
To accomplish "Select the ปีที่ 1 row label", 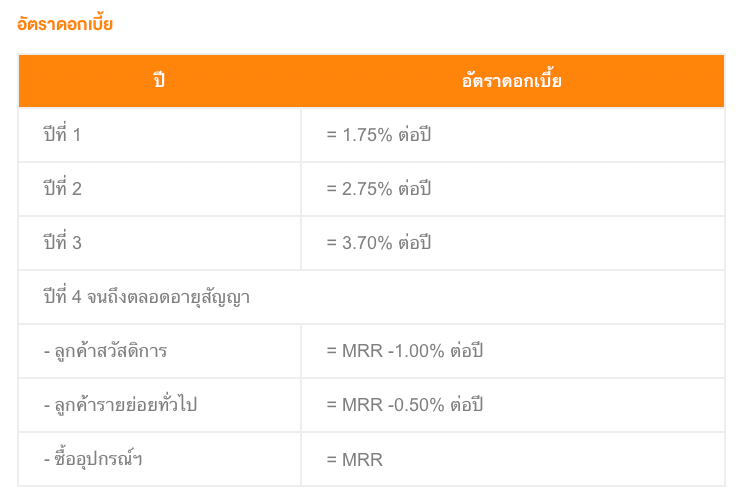I will point(62,134).
